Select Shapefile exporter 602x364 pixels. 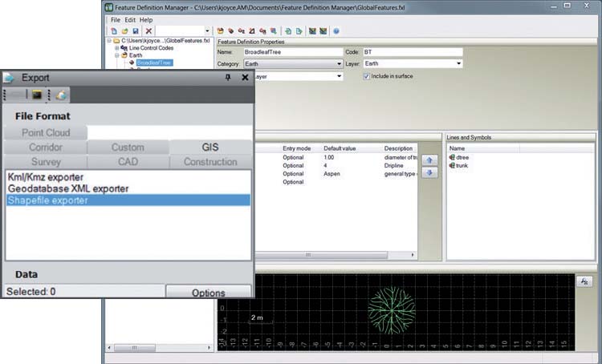128,200
